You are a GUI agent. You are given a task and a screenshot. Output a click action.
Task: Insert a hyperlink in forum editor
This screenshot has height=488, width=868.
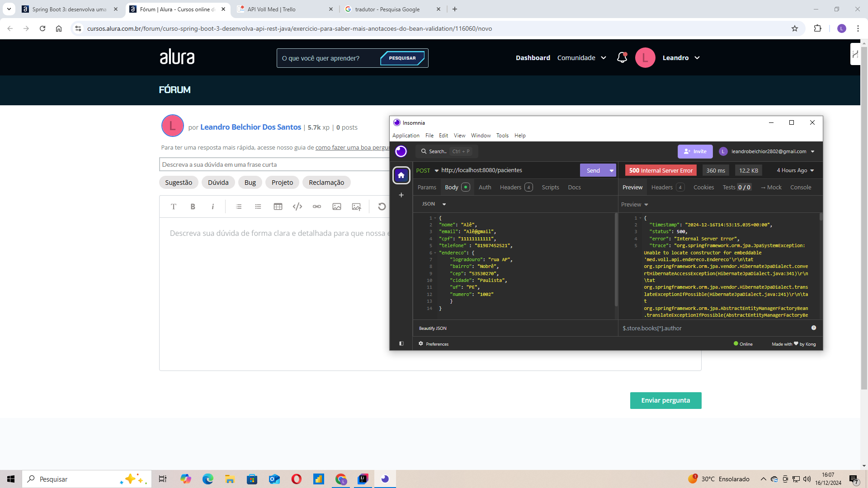317,206
